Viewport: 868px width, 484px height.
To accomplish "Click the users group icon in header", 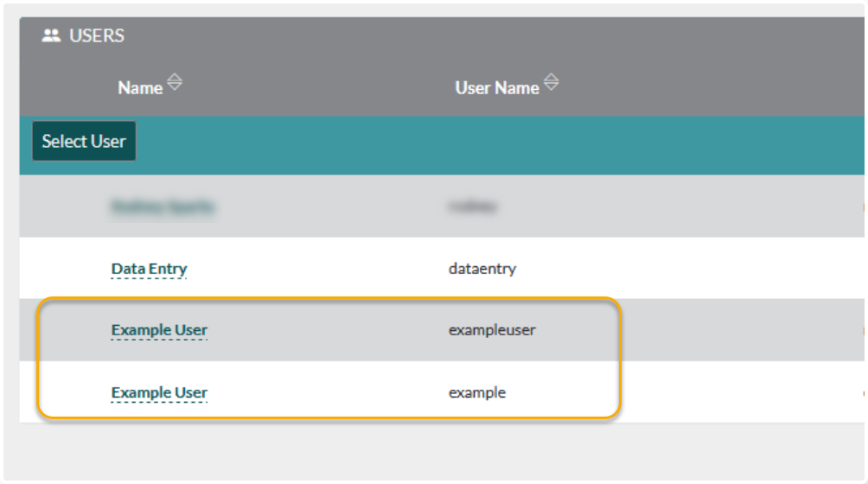I will point(51,36).
